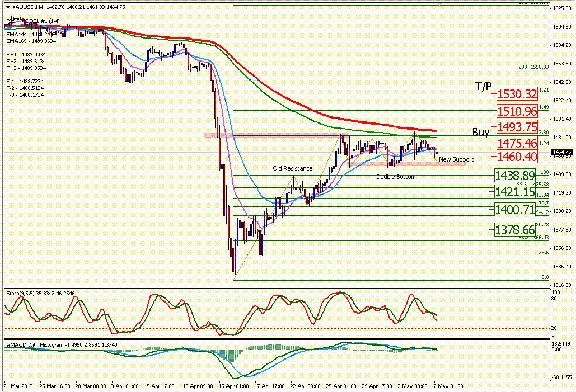Click the 25 Apr 01:00 time label

pos(341,386)
